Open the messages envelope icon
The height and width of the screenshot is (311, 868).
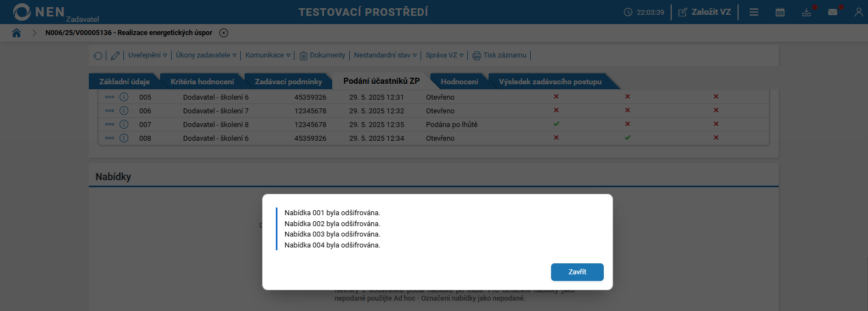[832, 12]
